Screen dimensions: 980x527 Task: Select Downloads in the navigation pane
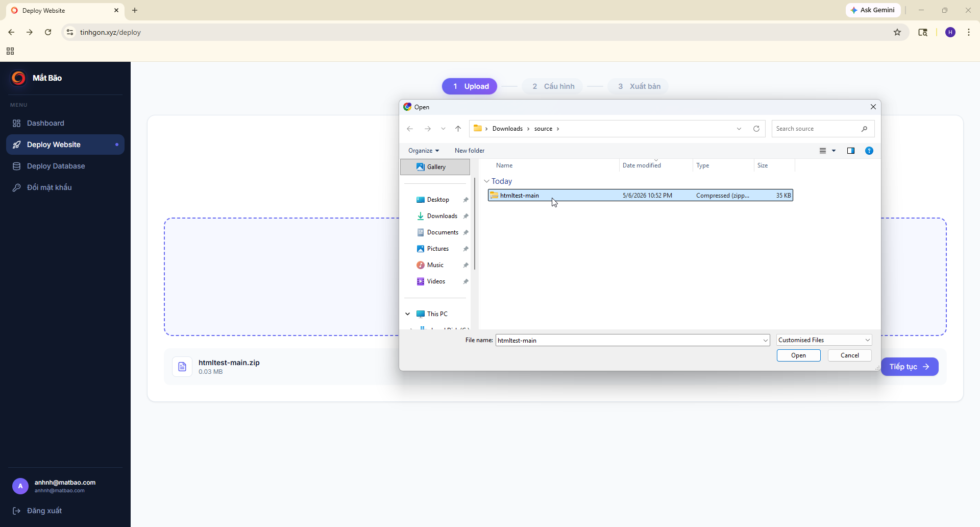442,216
